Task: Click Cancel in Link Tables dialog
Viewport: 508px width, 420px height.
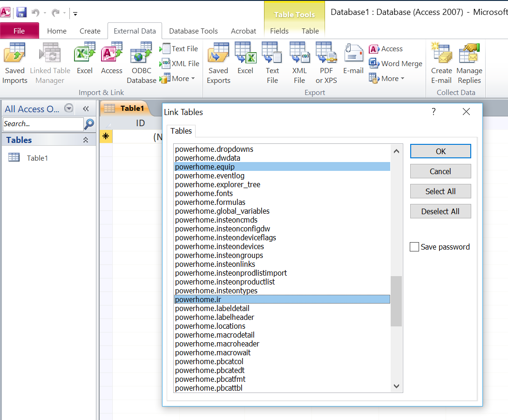Action: point(440,171)
